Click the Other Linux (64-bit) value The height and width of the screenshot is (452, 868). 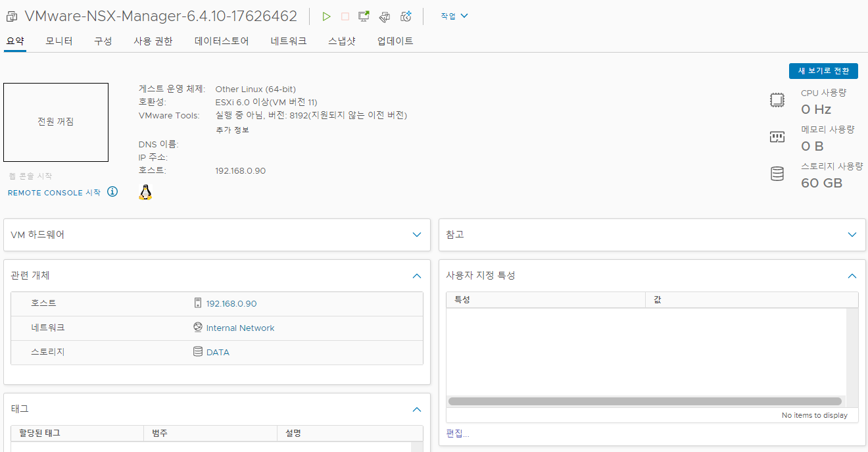click(256, 89)
